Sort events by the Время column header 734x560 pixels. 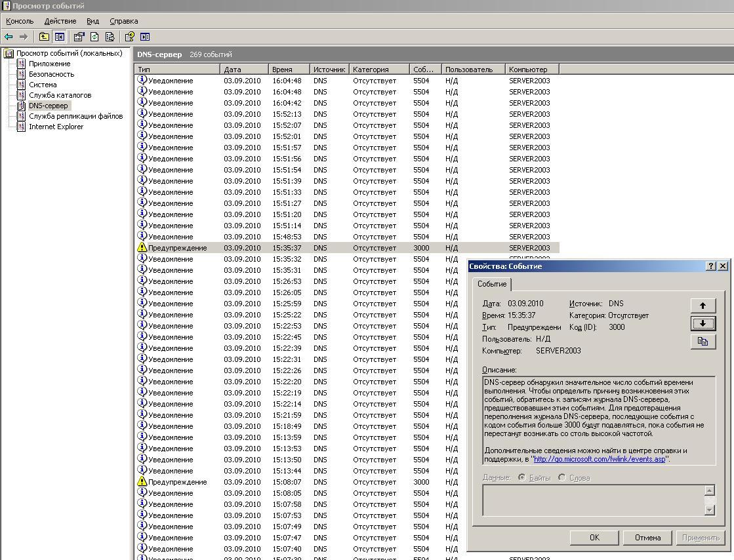pyautogui.click(x=289, y=70)
